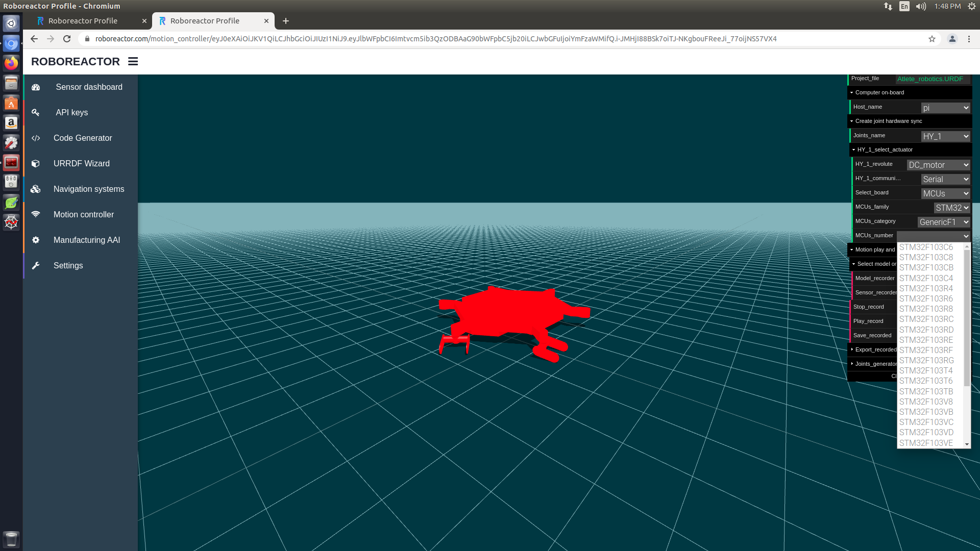This screenshot has height=551, width=980.
Task: Collapse HY_1_select_actuator folder
Action: (x=911, y=149)
